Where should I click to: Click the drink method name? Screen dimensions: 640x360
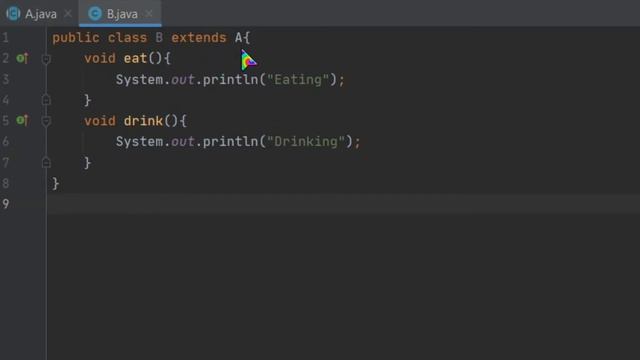click(143, 121)
